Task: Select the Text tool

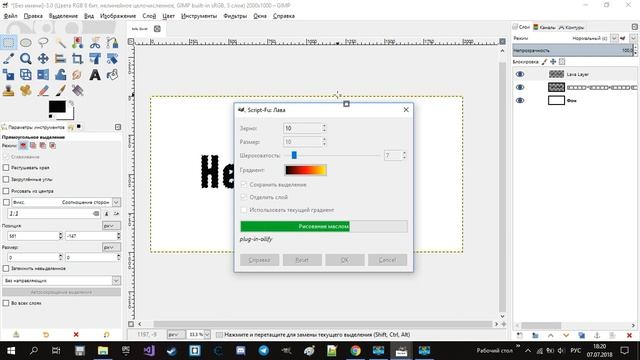Action: point(95,75)
